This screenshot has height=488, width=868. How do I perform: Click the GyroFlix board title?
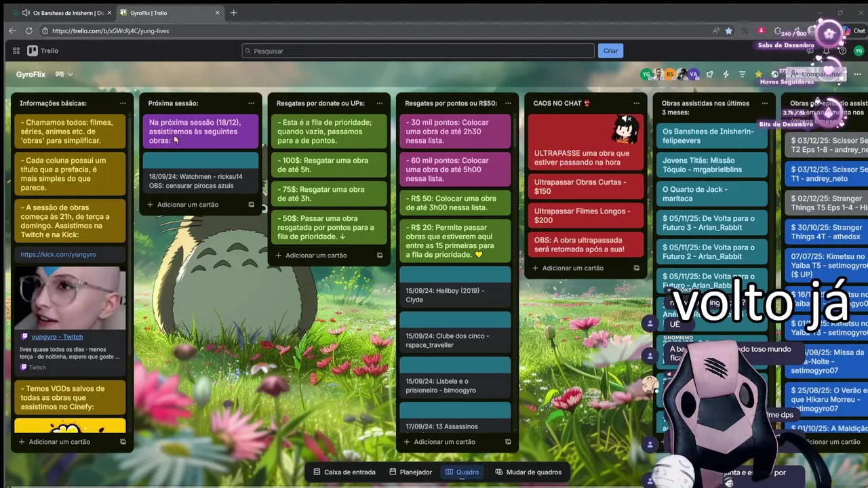point(31,75)
